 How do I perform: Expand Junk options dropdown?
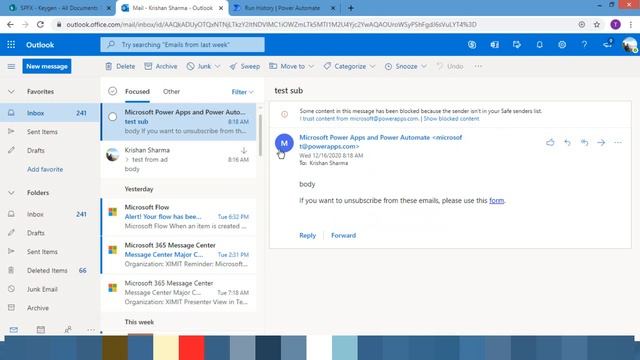[x=217, y=66]
